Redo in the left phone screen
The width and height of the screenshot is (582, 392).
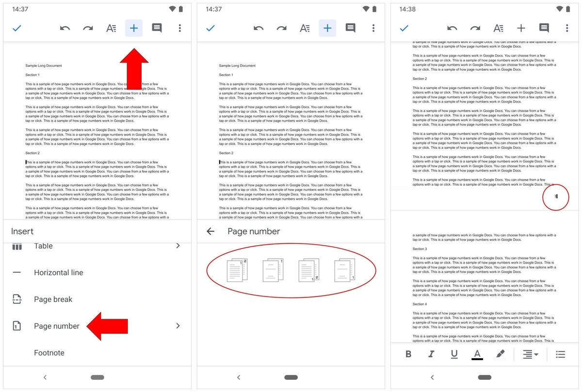click(x=88, y=28)
